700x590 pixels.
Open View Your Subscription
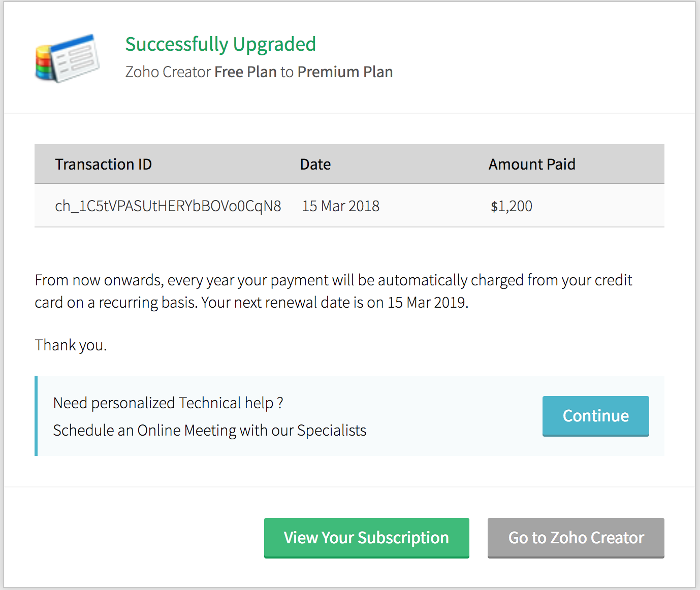click(366, 537)
